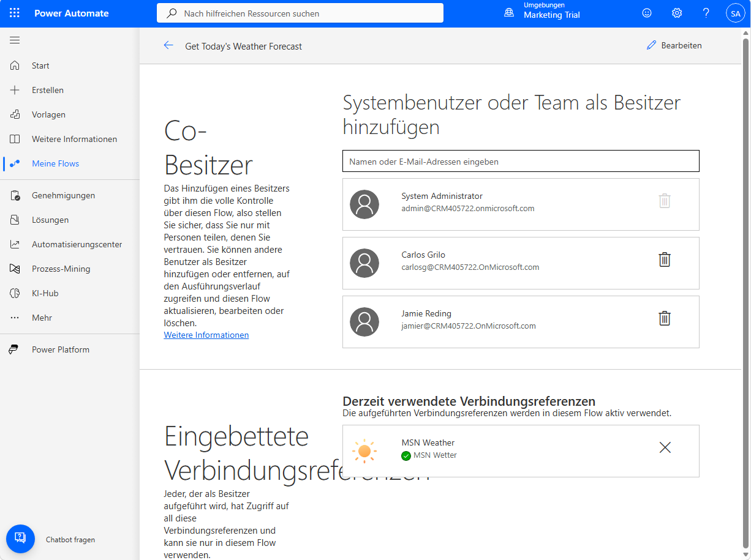751x560 pixels.
Task: Go back with the arrow beside flow title
Action: (168, 45)
